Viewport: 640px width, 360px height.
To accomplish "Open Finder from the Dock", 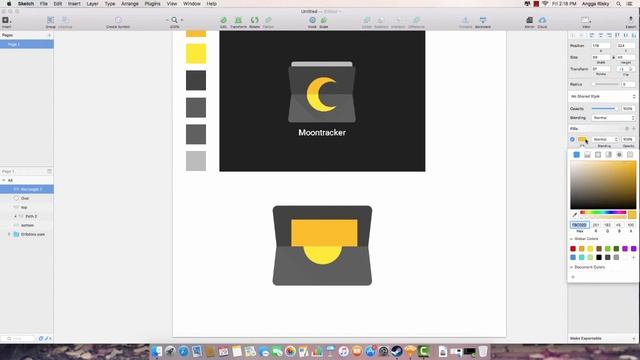I will tap(157, 351).
